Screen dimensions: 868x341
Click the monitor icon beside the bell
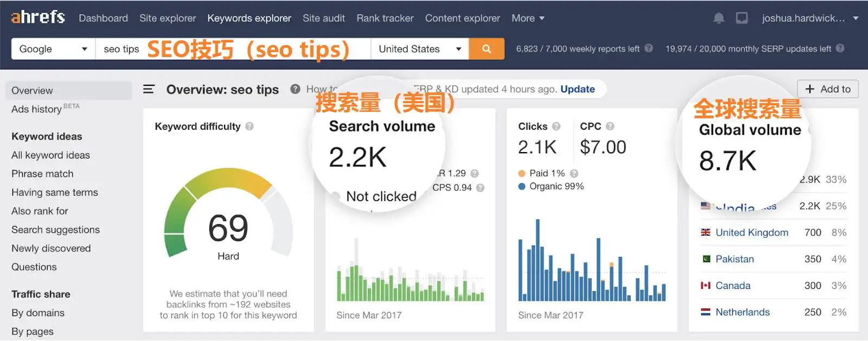coord(742,18)
